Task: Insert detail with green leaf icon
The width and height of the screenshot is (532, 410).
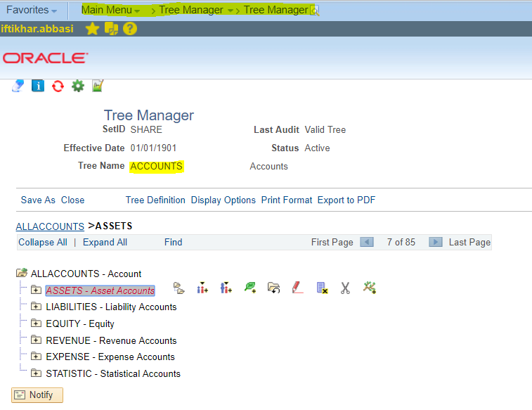Action: (x=250, y=288)
